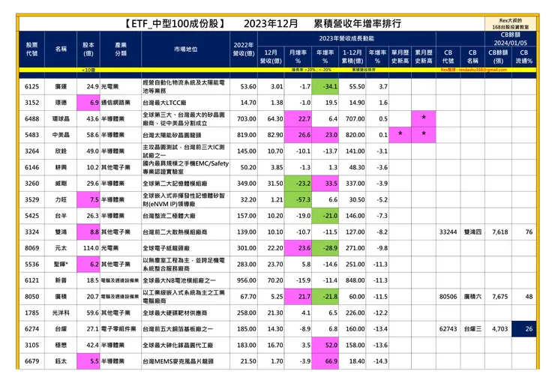Select the green -28.9 yearly growth cell
555x392 pixels.
[x=325, y=248]
